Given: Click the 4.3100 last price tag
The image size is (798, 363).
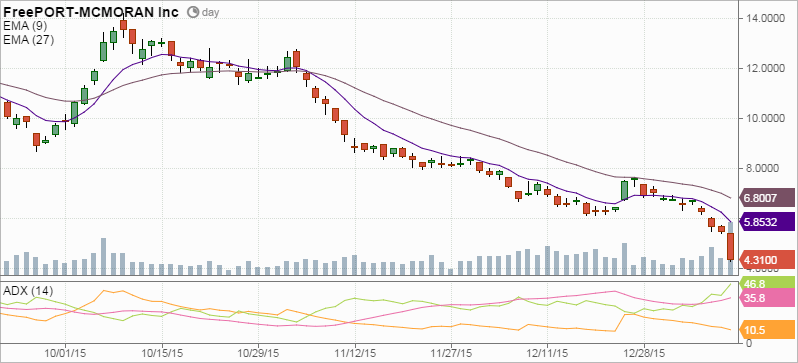Looking at the screenshot, I should coord(766,260).
